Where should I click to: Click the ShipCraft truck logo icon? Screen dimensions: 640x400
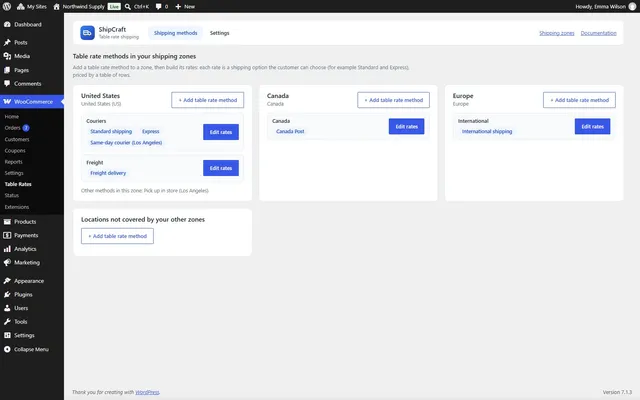coord(87,33)
